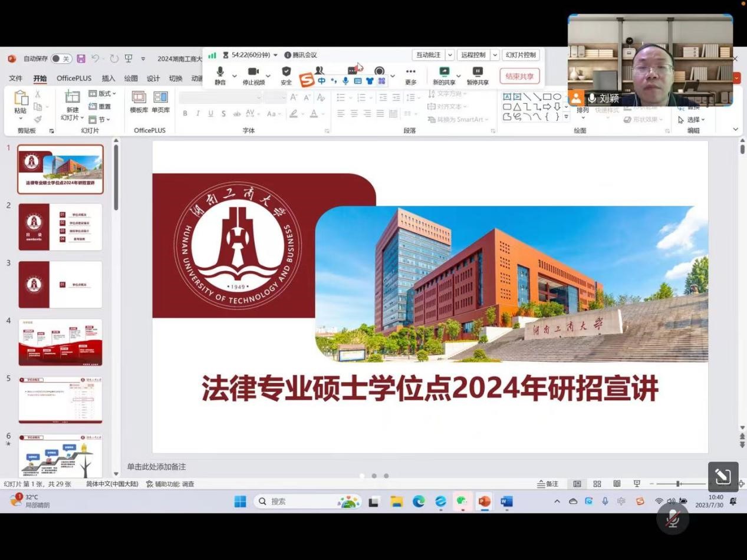
Task: Click the 新建幻灯片 new slide icon
Action: 72,97
